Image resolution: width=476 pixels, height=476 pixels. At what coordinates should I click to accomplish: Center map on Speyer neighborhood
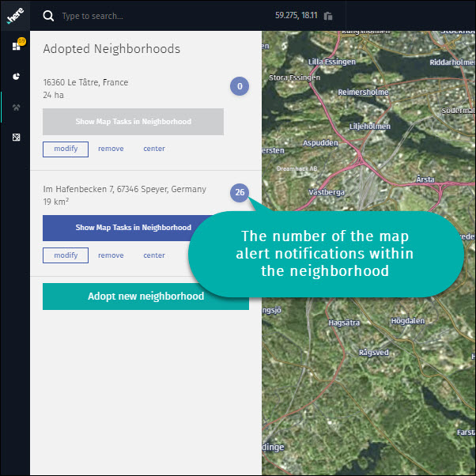tap(154, 255)
